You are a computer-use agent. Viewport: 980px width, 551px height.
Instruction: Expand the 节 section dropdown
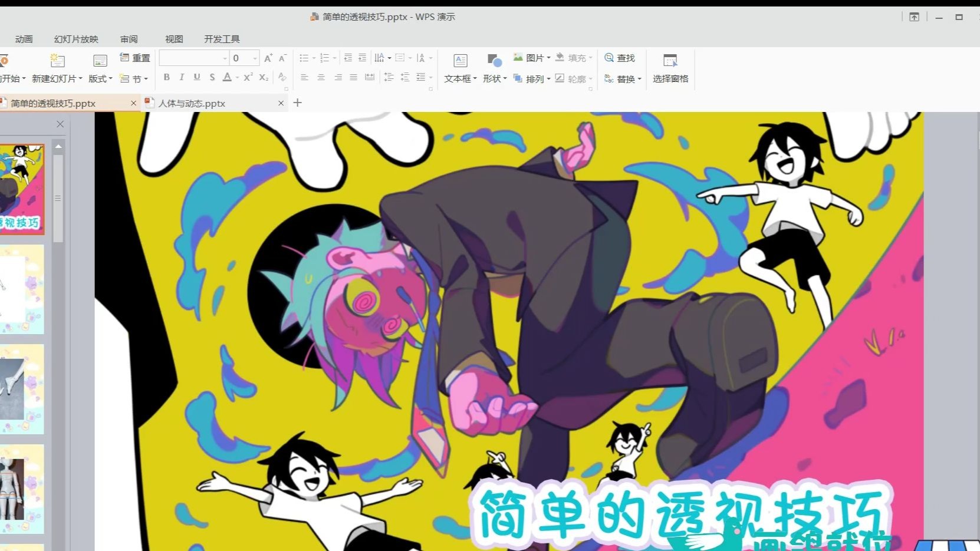146,79
